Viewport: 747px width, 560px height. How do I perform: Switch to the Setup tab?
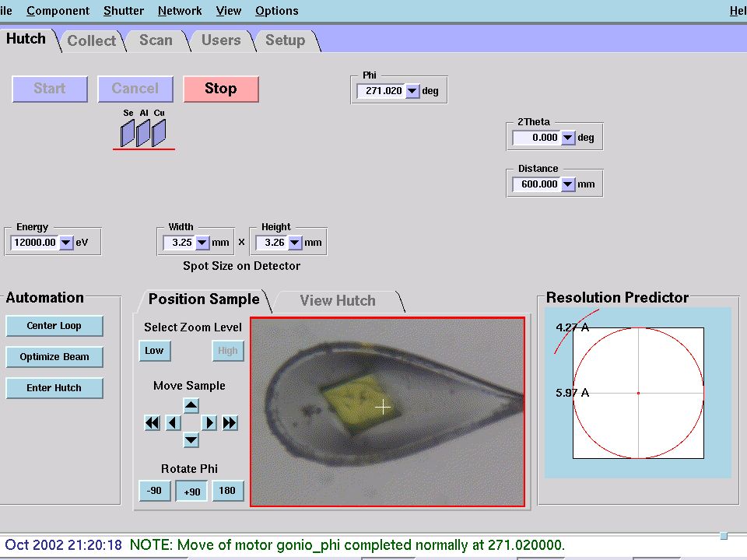pos(286,40)
